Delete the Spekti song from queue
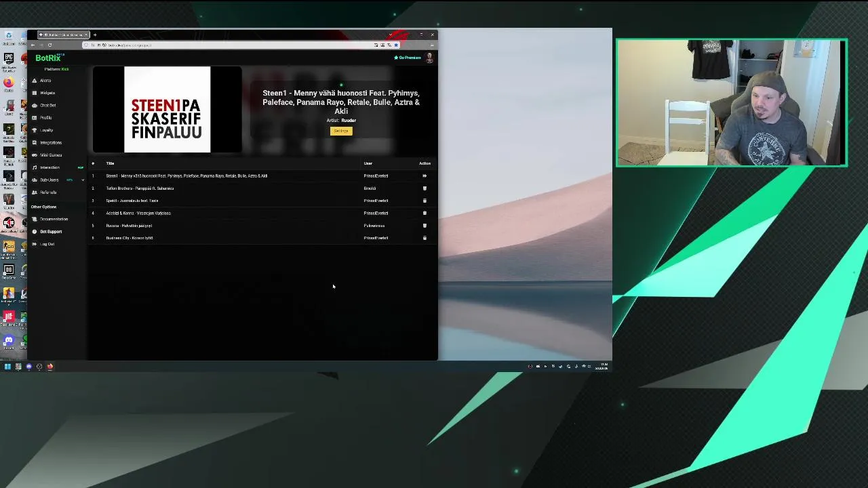Viewport: 868px width, 488px height. click(x=425, y=201)
